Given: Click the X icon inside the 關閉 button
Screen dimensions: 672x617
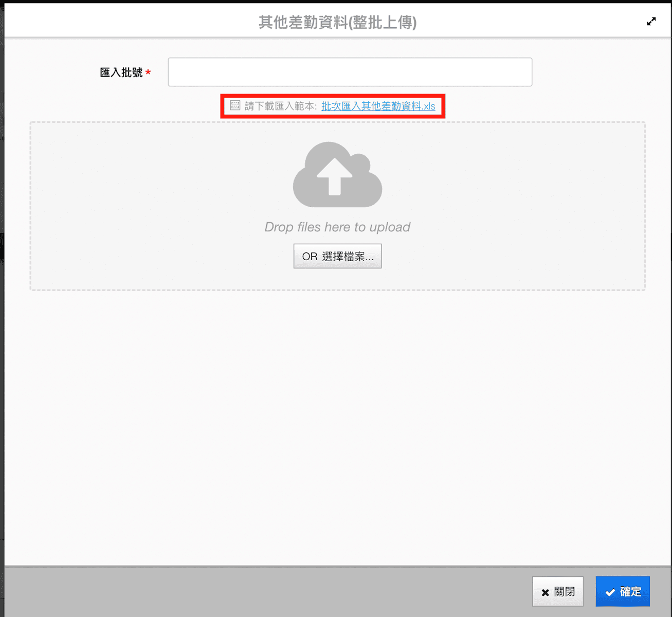Looking at the screenshot, I should click(545, 592).
